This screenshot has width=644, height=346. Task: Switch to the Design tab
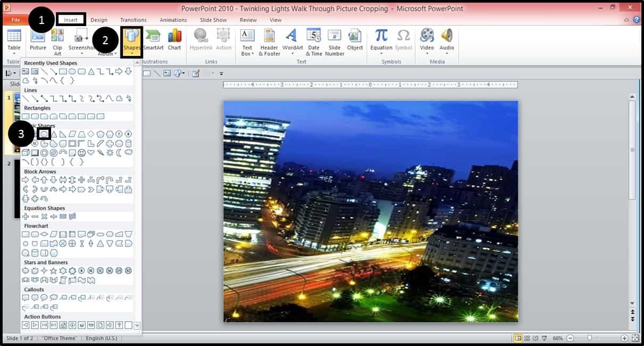pos(98,20)
